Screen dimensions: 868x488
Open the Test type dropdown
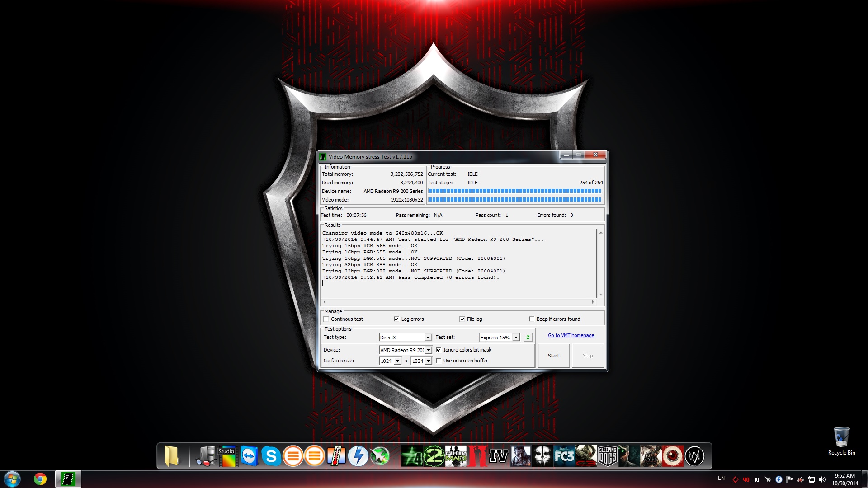point(429,338)
